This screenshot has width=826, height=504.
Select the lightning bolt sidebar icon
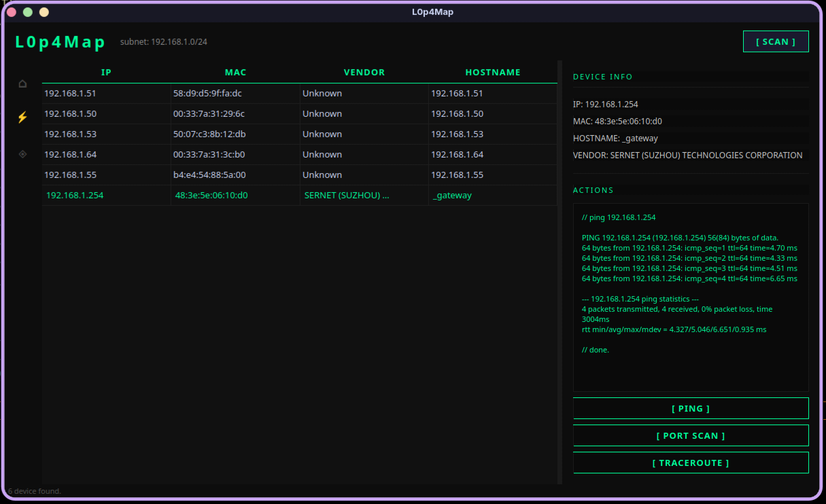[x=22, y=118]
